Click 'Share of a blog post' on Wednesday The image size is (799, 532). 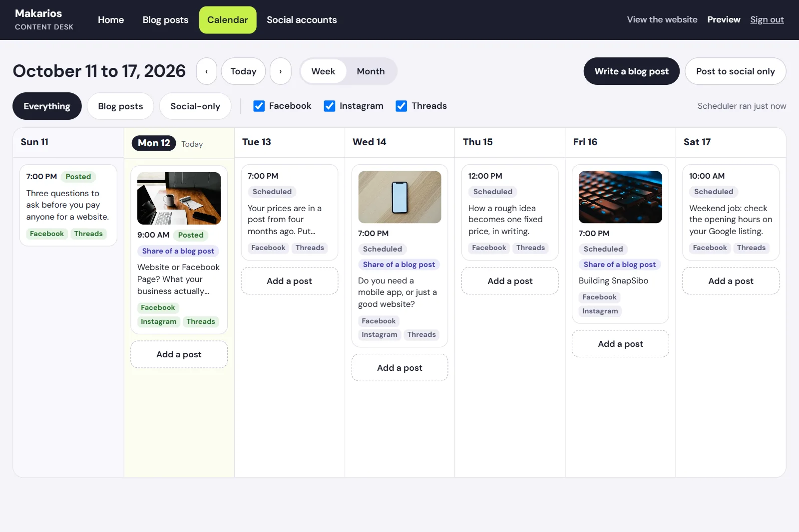pyautogui.click(x=399, y=265)
